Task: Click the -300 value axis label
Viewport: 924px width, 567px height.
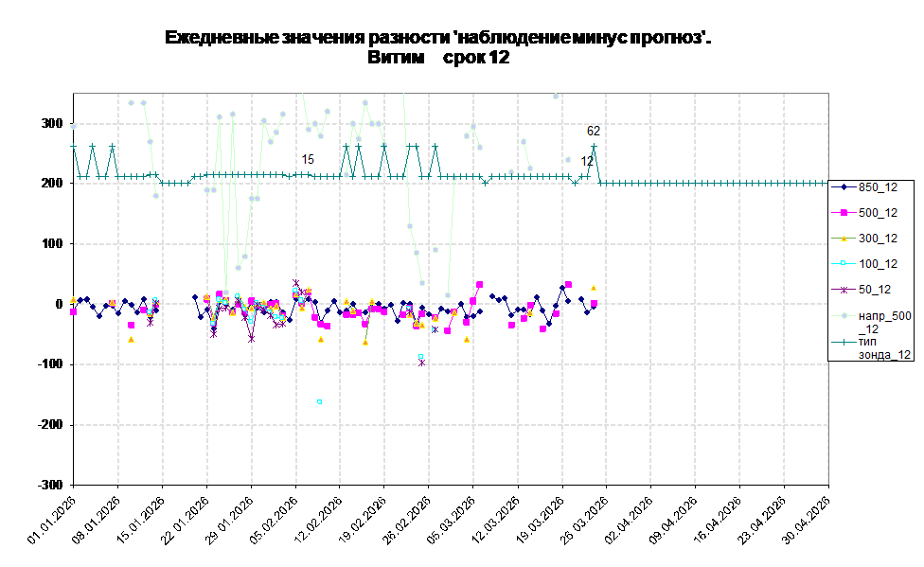Action: point(50,485)
